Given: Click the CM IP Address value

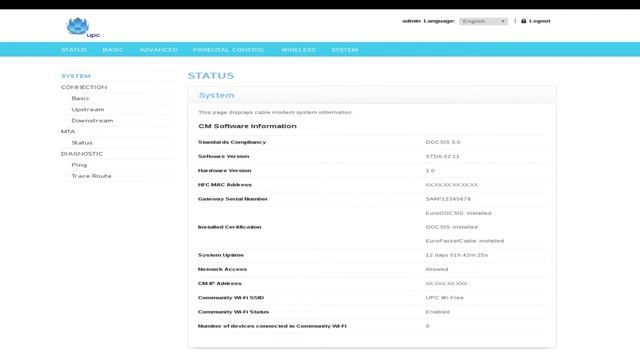Looking at the screenshot, I should tap(446, 283).
